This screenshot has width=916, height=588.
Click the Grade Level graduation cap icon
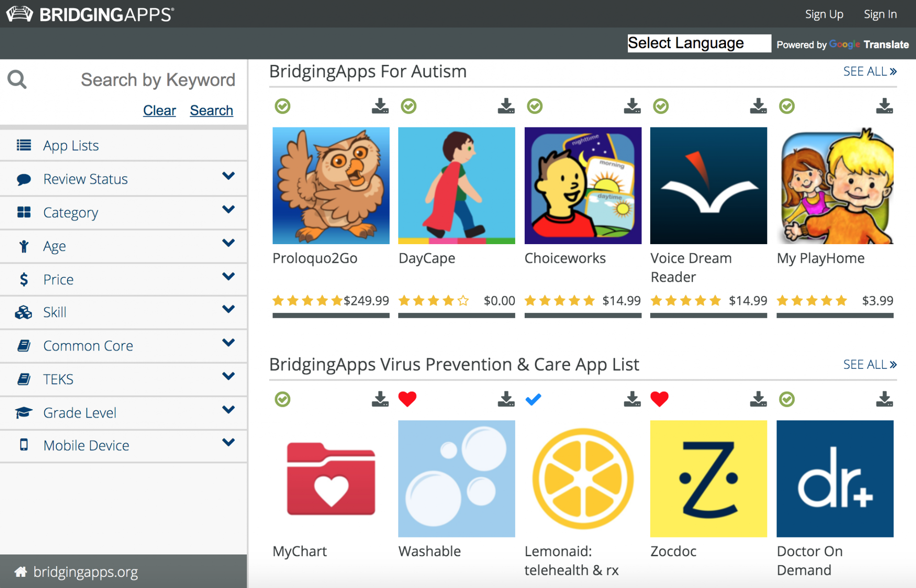pyautogui.click(x=23, y=412)
